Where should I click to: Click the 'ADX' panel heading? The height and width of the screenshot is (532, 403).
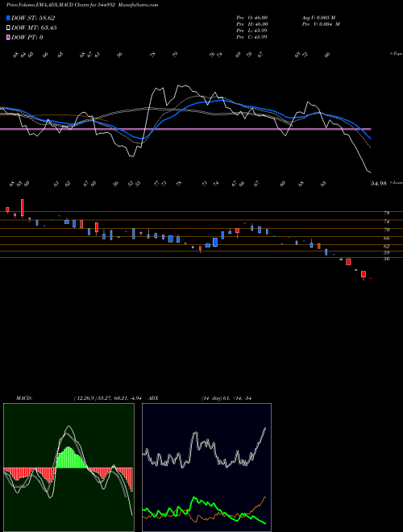point(154,398)
